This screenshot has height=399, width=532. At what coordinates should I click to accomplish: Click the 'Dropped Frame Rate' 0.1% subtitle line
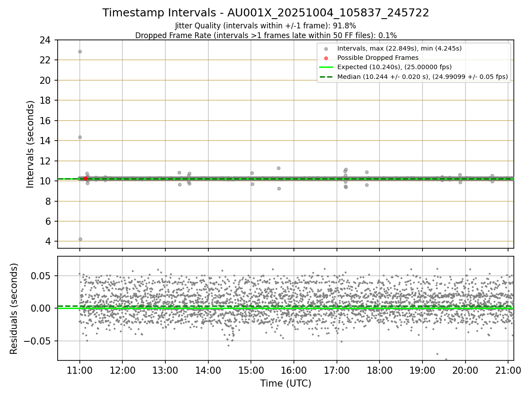[x=266, y=35]
